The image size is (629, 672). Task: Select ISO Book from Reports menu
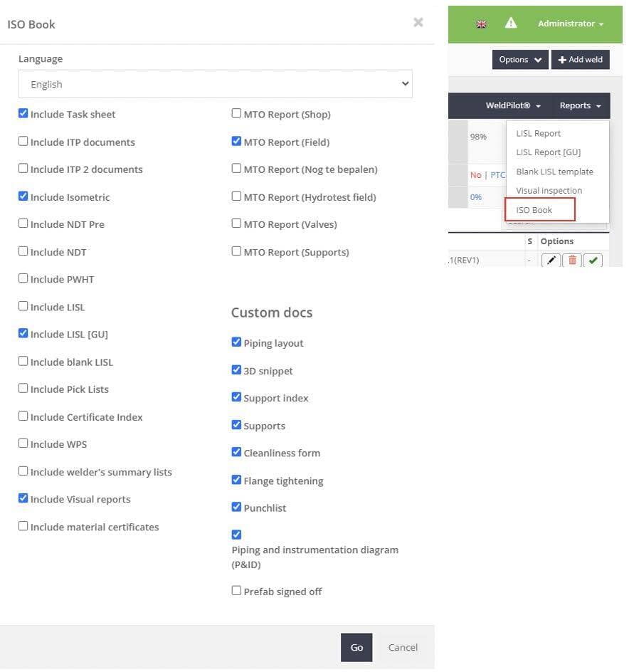534,210
